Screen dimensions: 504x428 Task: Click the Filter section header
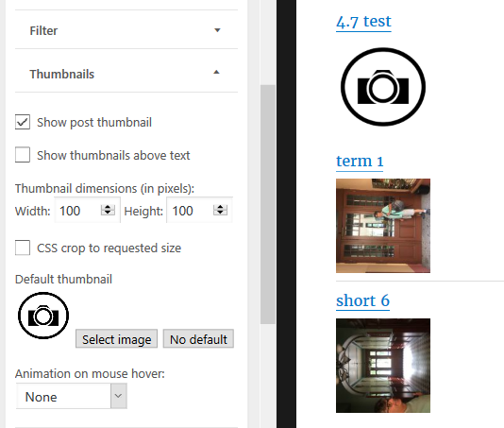coord(126,30)
